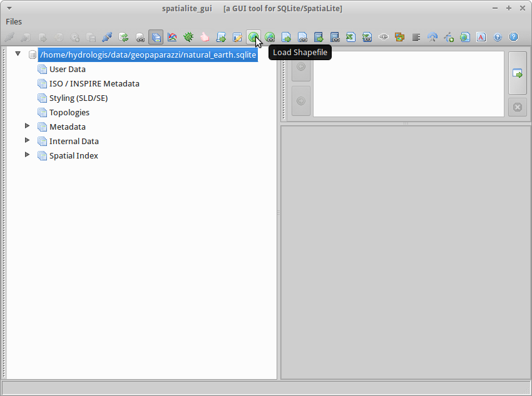Click the round blue question mark icon
The height and width of the screenshot is (396, 532).
coord(498,37)
